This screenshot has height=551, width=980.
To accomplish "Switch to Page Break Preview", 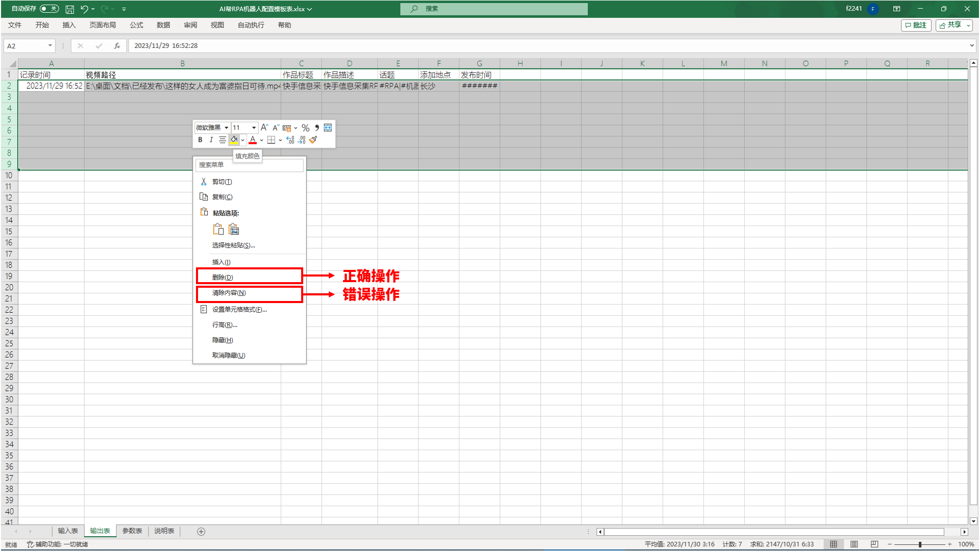I will click(x=874, y=544).
